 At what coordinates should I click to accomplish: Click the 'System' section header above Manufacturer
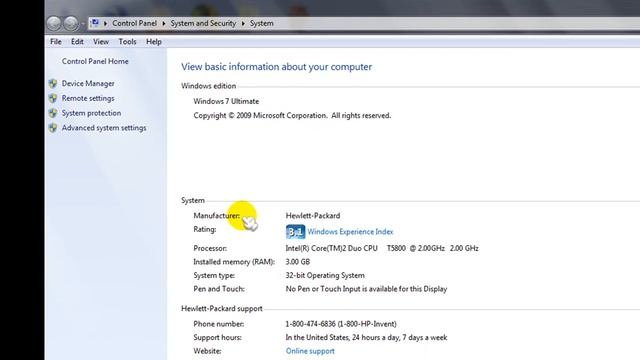(x=193, y=200)
